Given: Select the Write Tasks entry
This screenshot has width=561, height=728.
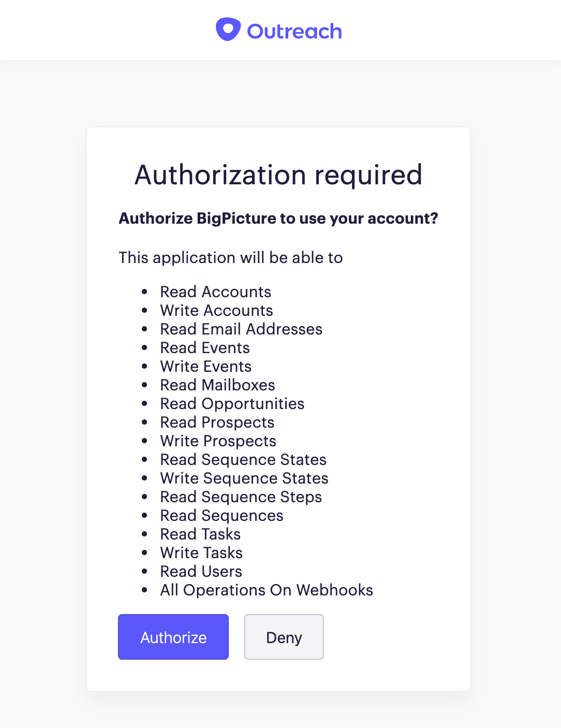Looking at the screenshot, I should pyautogui.click(x=201, y=553).
